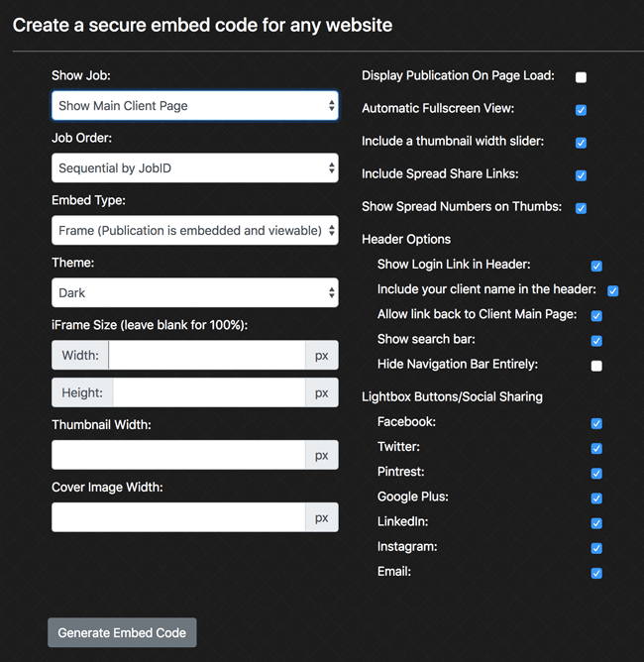Open the Embed Type dropdown

pyautogui.click(x=194, y=231)
